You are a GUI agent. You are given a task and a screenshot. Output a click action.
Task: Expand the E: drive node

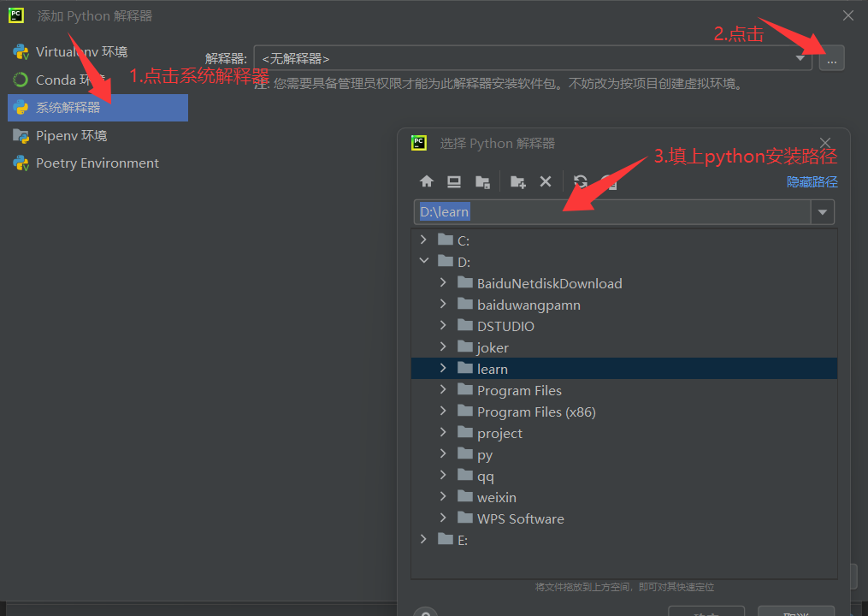(x=423, y=539)
